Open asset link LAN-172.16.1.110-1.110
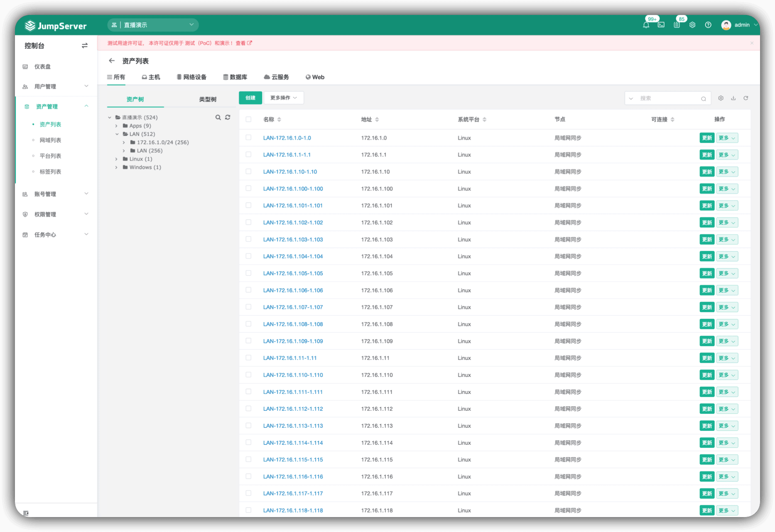 (x=293, y=375)
